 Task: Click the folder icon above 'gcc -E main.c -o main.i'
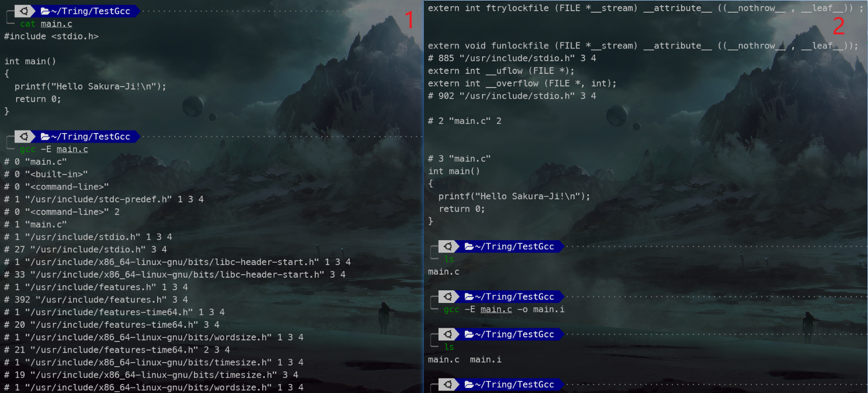469,296
